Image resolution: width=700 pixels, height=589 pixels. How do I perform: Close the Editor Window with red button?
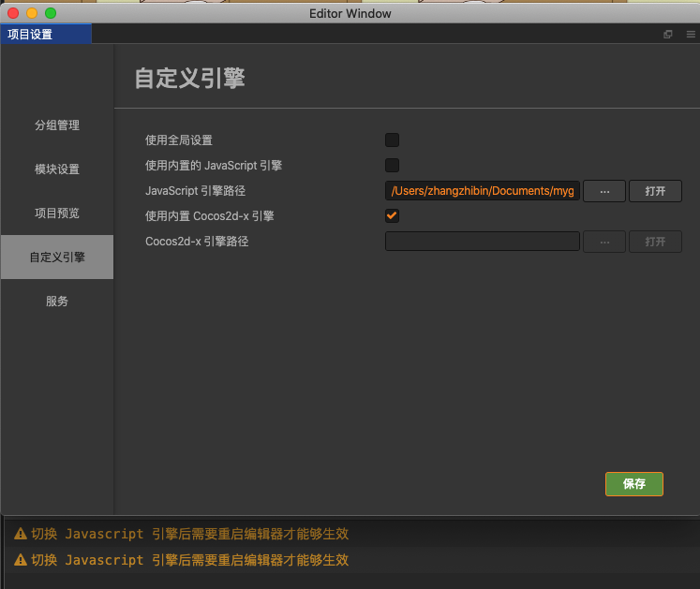tap(13, 13)
